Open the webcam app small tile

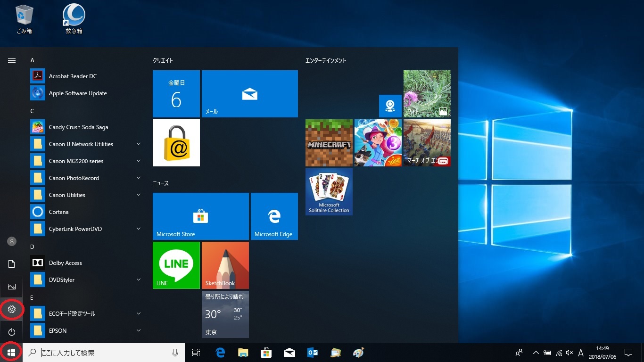(390, 106)
